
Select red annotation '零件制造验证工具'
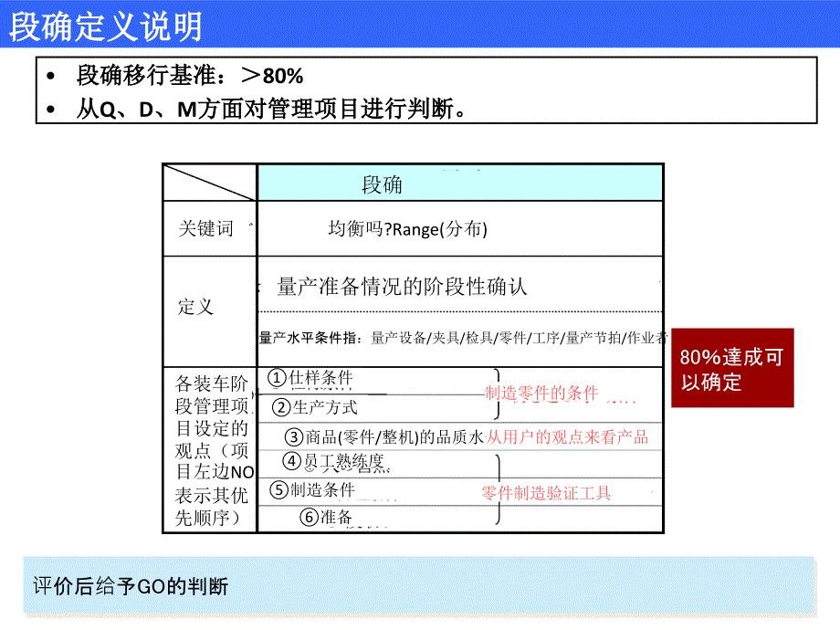point(546,493)
